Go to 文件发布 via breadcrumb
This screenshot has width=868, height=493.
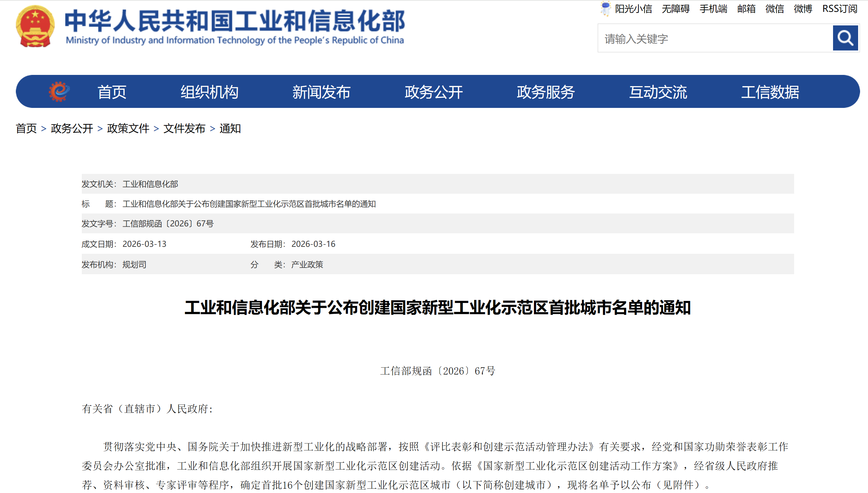[184, 129]
